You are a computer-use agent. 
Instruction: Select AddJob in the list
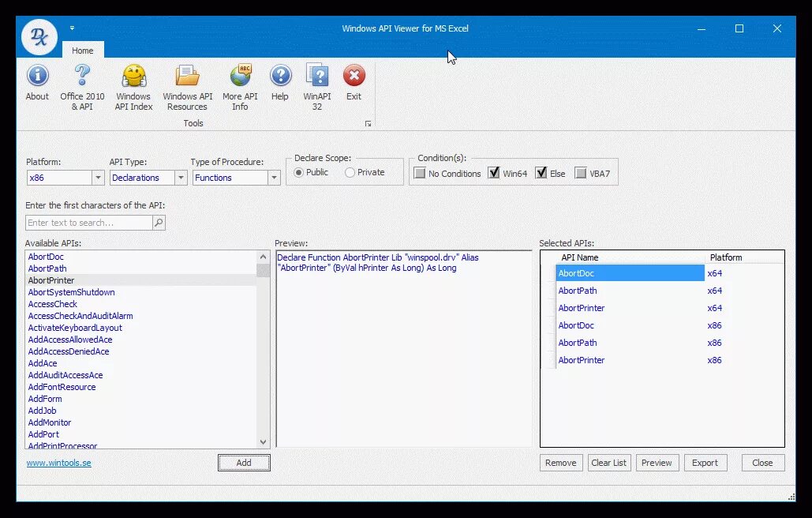140,411
